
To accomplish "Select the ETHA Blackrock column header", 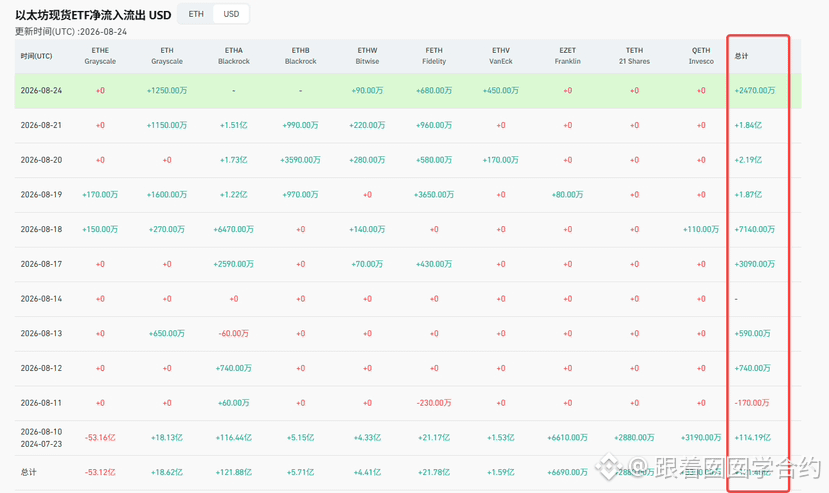I will click(x=234, y=56).
